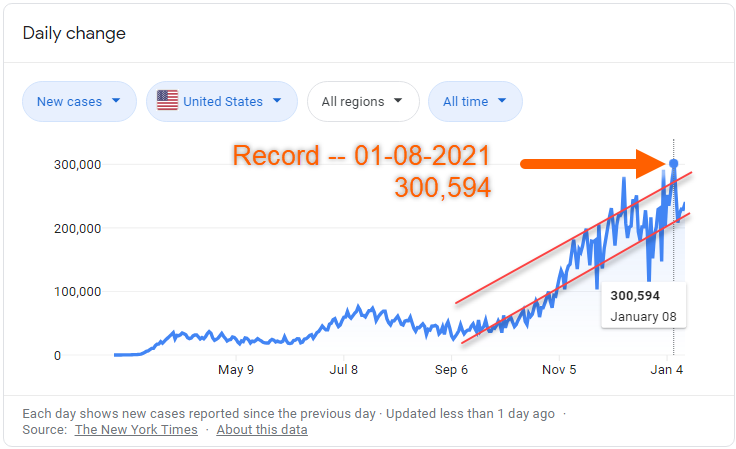This screenshot has height=449, width=736.
Task: Select the blue peak data point dot
Action: pyautogui.click(x=673, y=163)
